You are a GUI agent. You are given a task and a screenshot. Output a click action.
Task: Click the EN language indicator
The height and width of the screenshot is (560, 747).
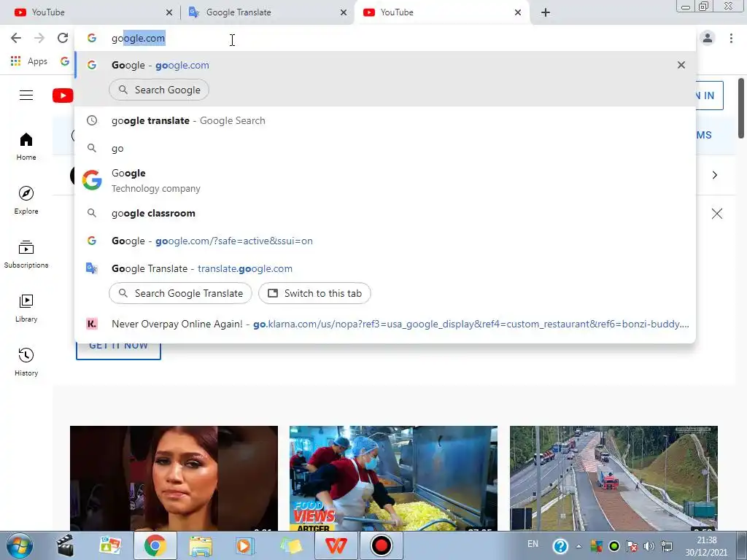click(x=533, y=544)
